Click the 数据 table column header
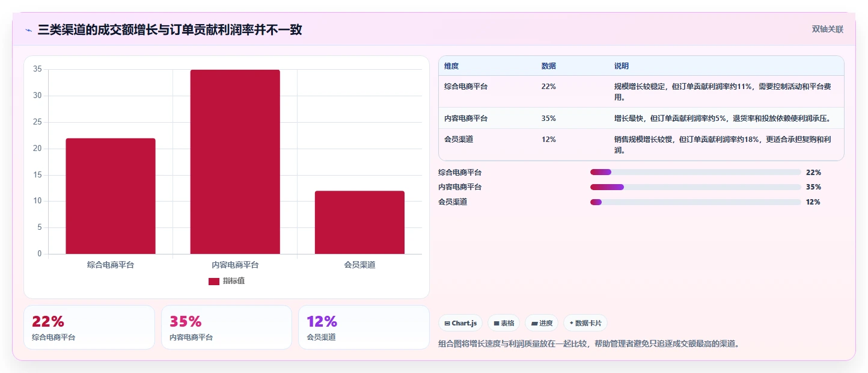868x373 pixels. [549, 66]
